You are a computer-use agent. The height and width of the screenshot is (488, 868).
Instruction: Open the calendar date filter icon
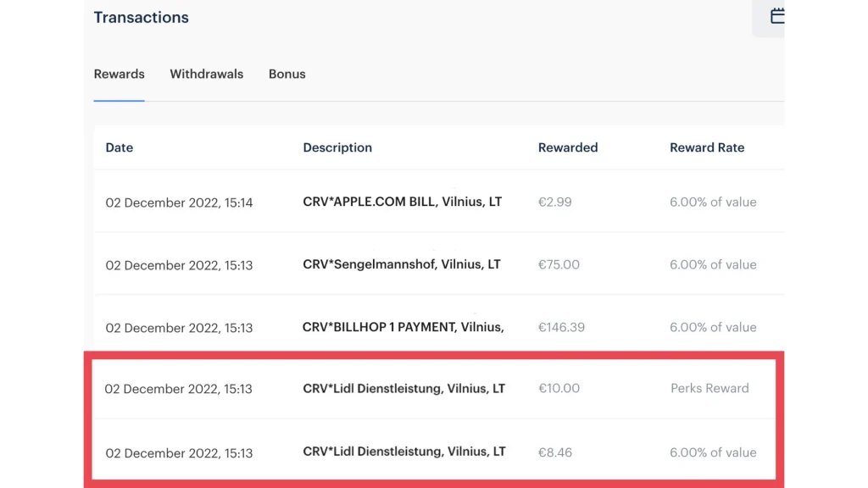pyautogui.click(x=776, y=17)
